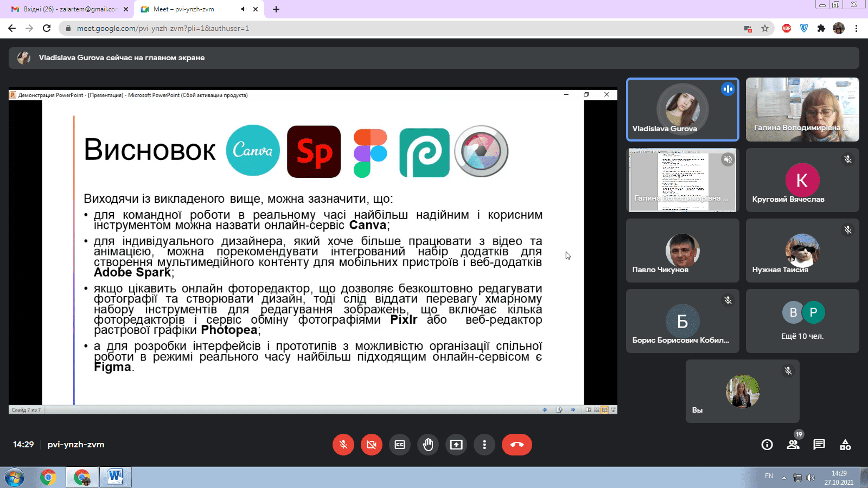The height and width of the screenshot is (488, 868).
Task: Open the second Chrome profile taskbar icon
Action: pyautogui.click(x=82, y=478)
